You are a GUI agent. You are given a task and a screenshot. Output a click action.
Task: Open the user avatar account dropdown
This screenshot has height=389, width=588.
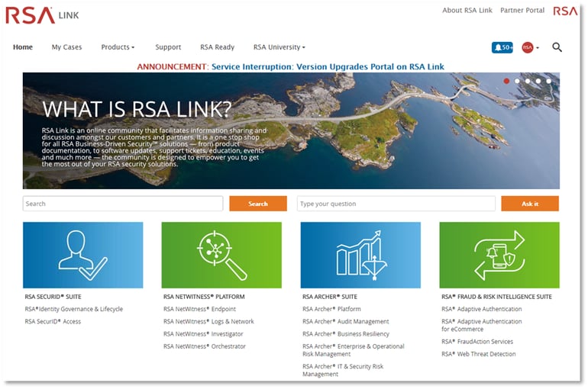pos(530,47)
